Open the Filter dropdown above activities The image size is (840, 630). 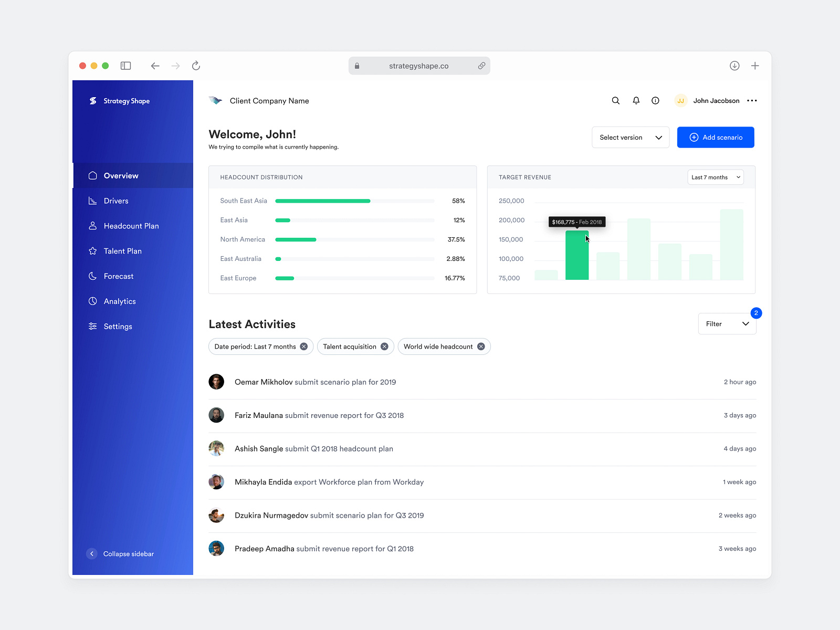[x=727, y=324]
